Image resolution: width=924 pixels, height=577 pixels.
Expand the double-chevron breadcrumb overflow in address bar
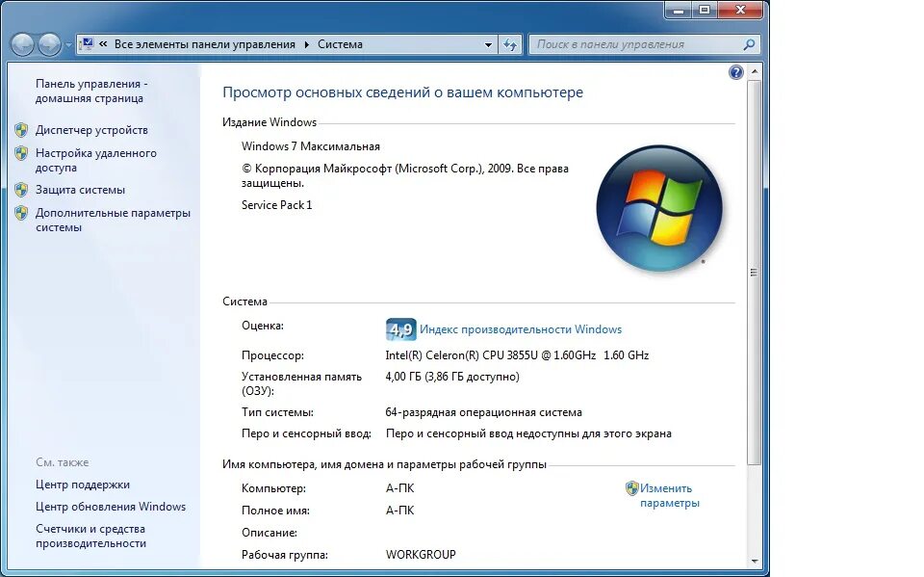(x=103, y=43)
